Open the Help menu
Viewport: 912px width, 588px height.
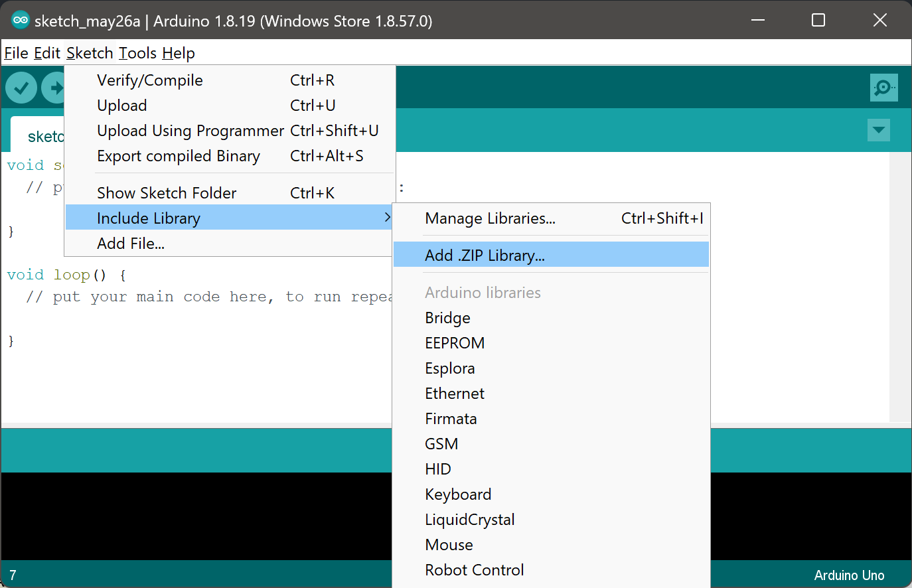coord(179,53)
